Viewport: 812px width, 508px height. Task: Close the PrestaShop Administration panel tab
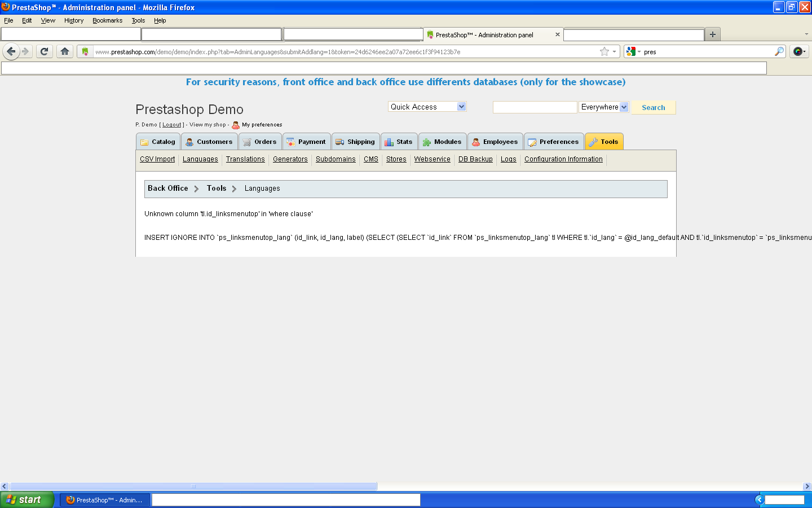pyautogui.click(x=558, y=34)
